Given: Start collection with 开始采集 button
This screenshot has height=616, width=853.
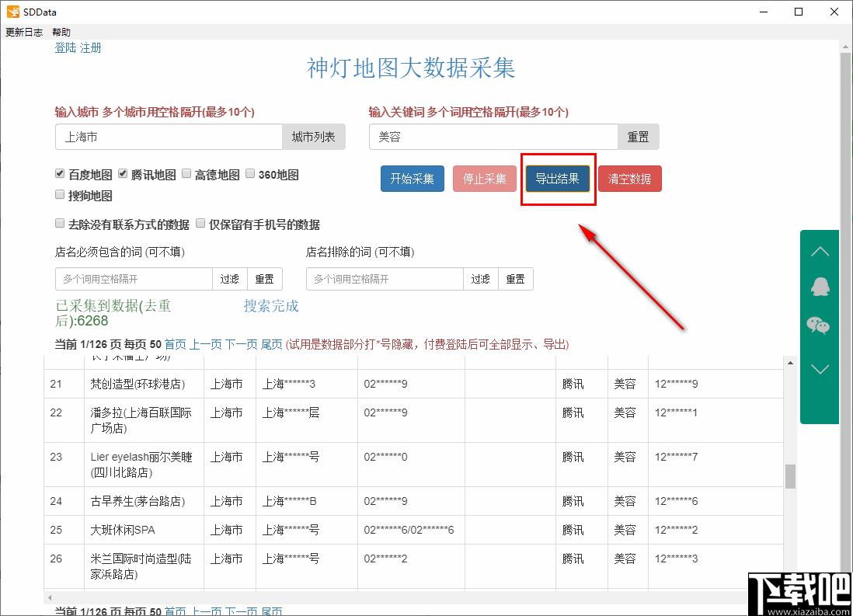Looking at the screenshot, I should pyautogui.click(x=413, y=179).
